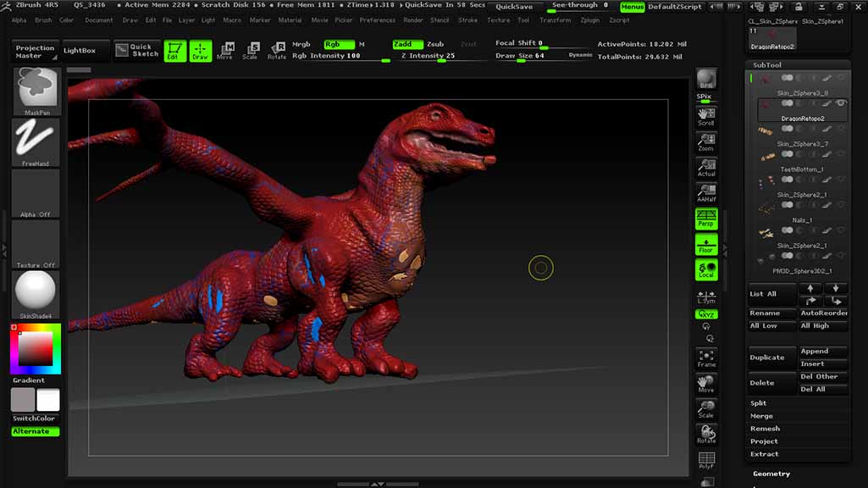Open the Document menu
The height and width of the screenshot is (488, 868).
pos(98,20)
